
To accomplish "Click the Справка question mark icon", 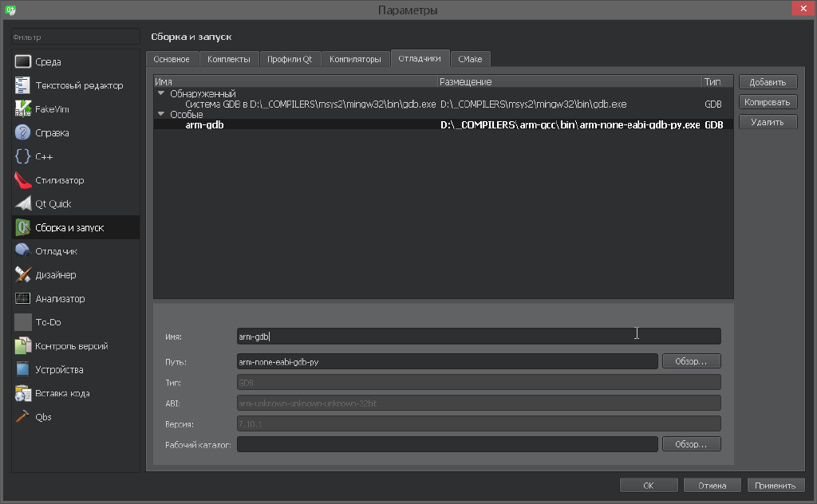I will (x=22, y=133).
